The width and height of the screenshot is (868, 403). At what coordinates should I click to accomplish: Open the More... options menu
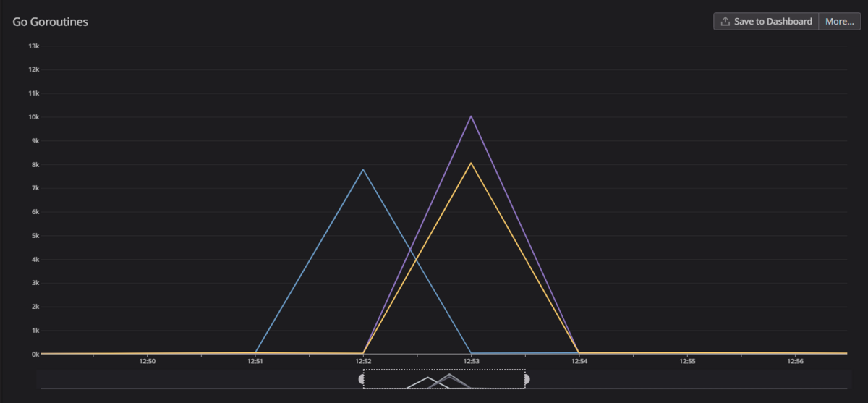(840, 21)
